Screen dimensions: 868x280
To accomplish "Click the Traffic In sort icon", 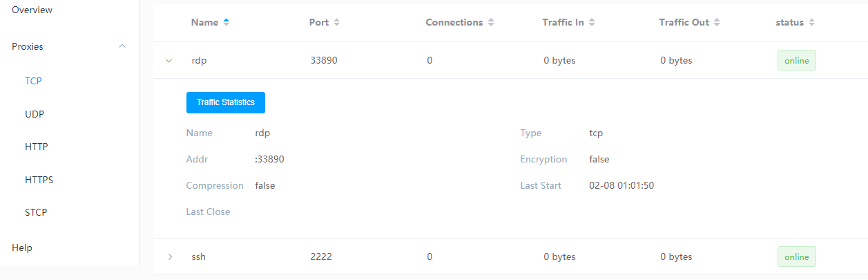I will pos(592,22).
